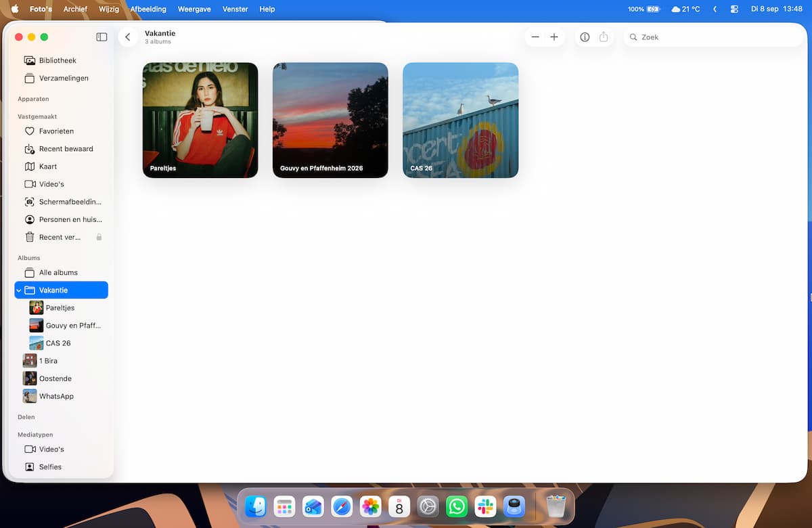Open Verzamelingen in the sidebar
The height and width of the screenshot is (528, 812).
pyautogui.click(x=61, y=78)
